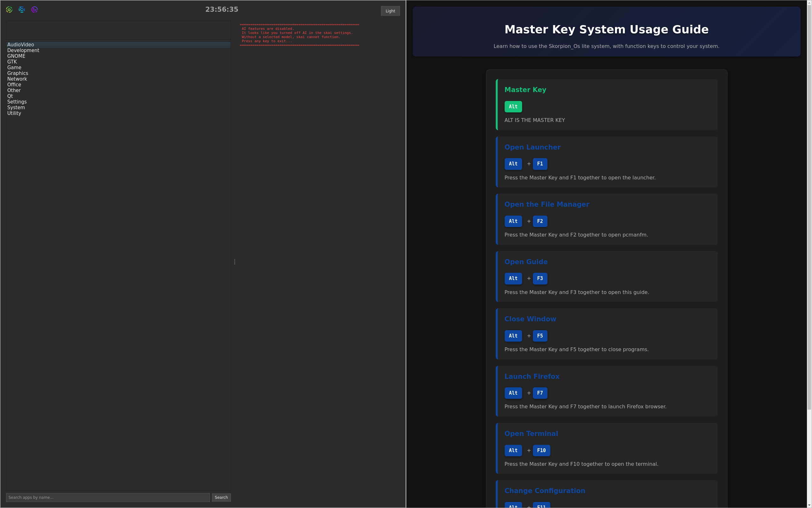
Task: Click the guide window's vertical scrollbar thumb
Action: (809, 207)
